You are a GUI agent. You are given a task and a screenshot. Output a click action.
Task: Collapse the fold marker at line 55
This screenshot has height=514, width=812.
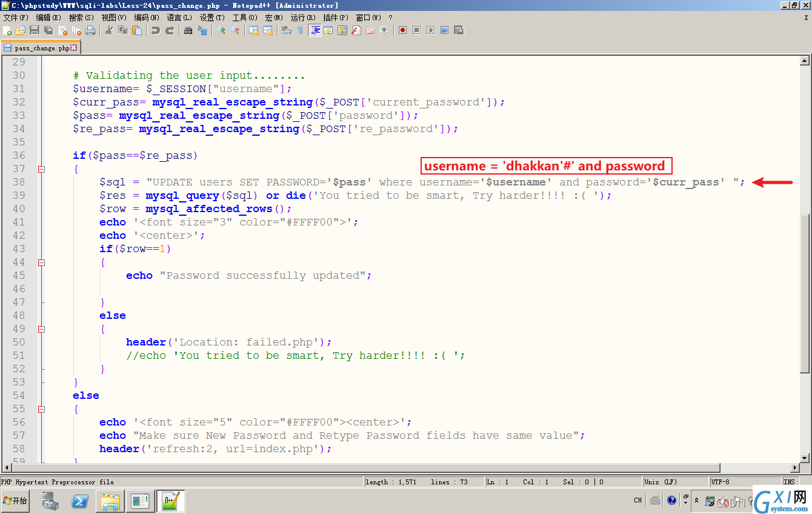click(x=41, y=409)
